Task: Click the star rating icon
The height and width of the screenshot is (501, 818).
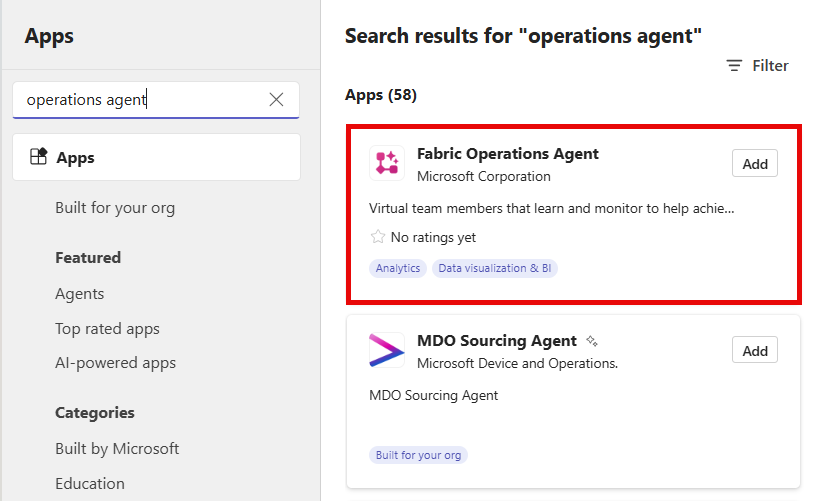Action: pyautogui.click(x=378, y=237)
